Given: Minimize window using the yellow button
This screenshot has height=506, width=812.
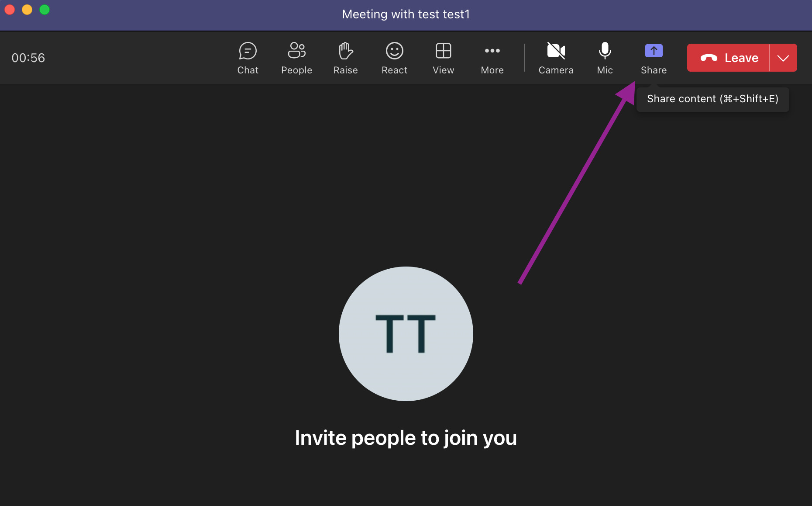Looking at the screenshot, I should pyautogui.click(x=27, y=10).
